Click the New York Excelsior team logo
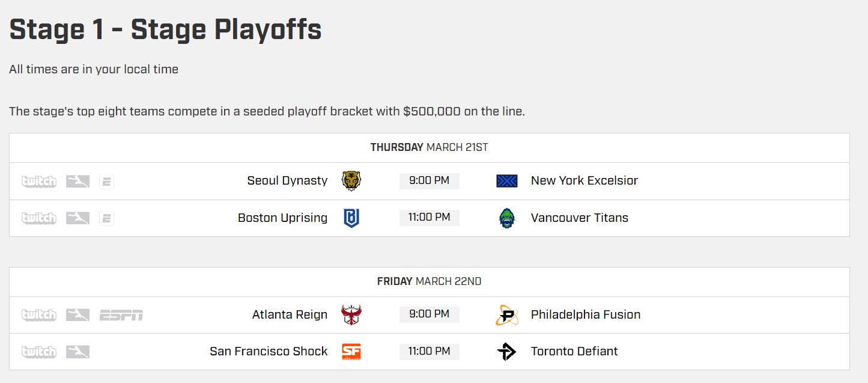The image size is (868, 383). (x=506, y=180)
